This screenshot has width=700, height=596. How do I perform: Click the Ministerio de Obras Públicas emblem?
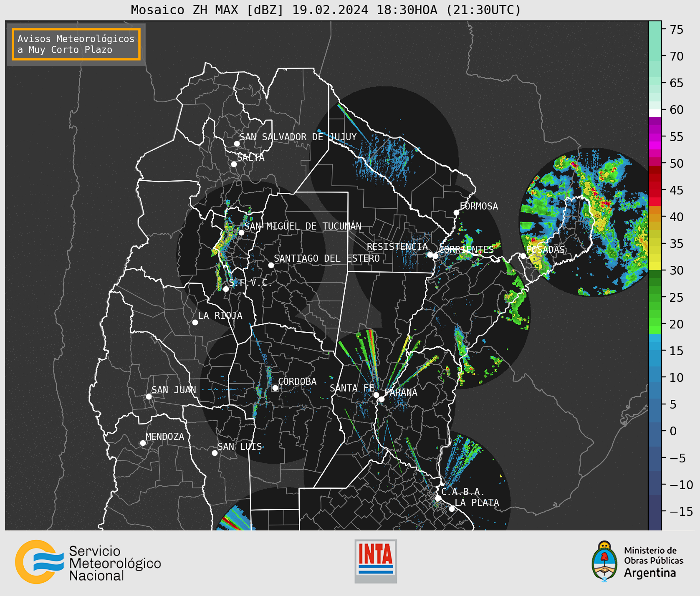604,561
